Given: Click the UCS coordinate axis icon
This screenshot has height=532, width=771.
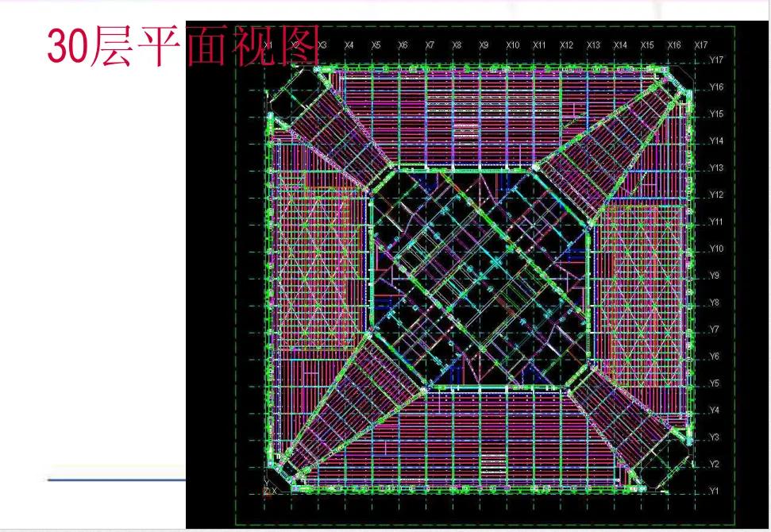Looking at the screenshot, I should [269, 488].
